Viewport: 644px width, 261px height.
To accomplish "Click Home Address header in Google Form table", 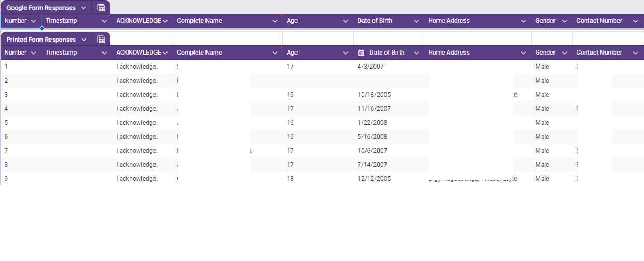I will coord(448,21).
